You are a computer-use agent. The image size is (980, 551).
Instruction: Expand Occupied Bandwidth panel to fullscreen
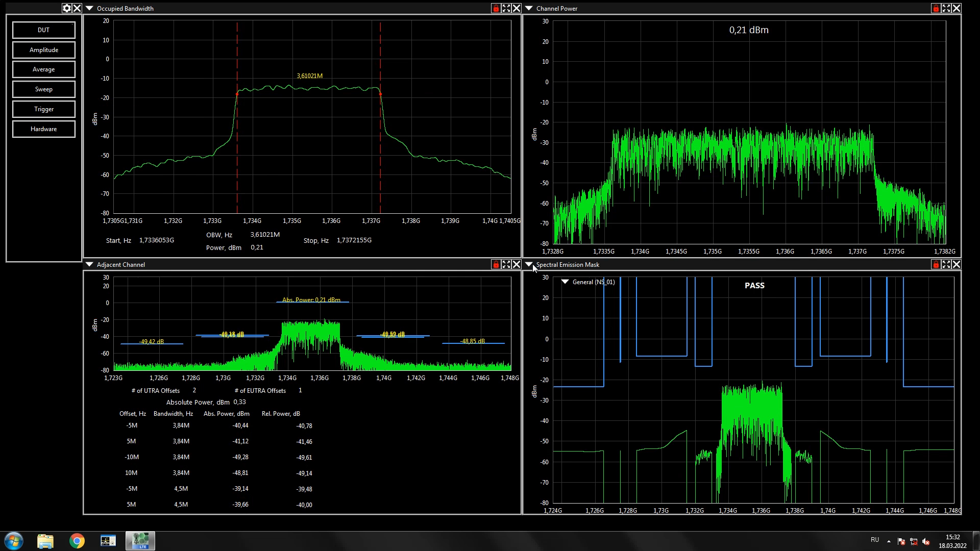[x=506, y=8]
